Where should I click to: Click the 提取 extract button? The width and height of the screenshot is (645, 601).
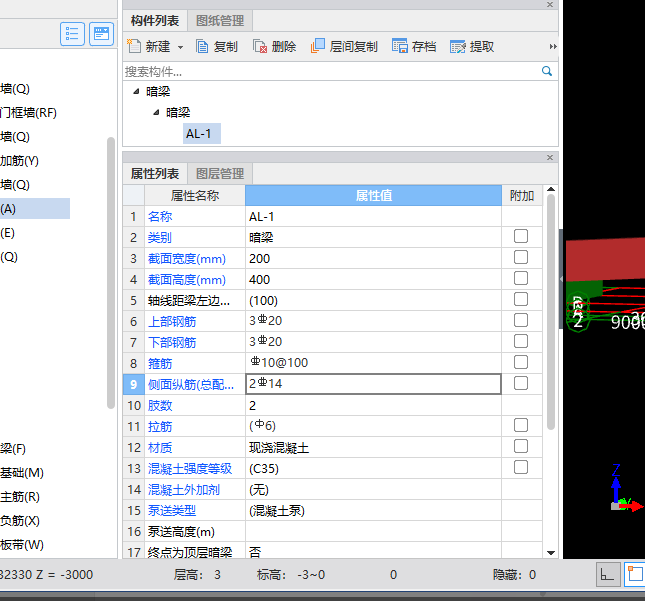472,46
